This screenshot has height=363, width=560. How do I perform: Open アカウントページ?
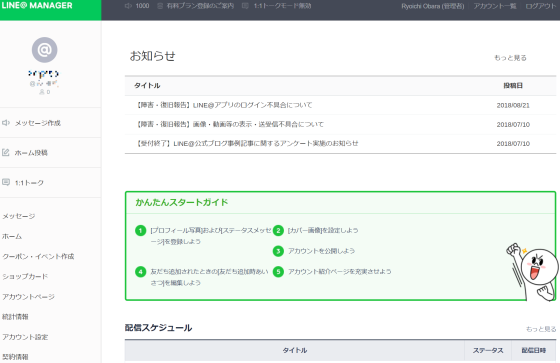click(x=28, y=297)
